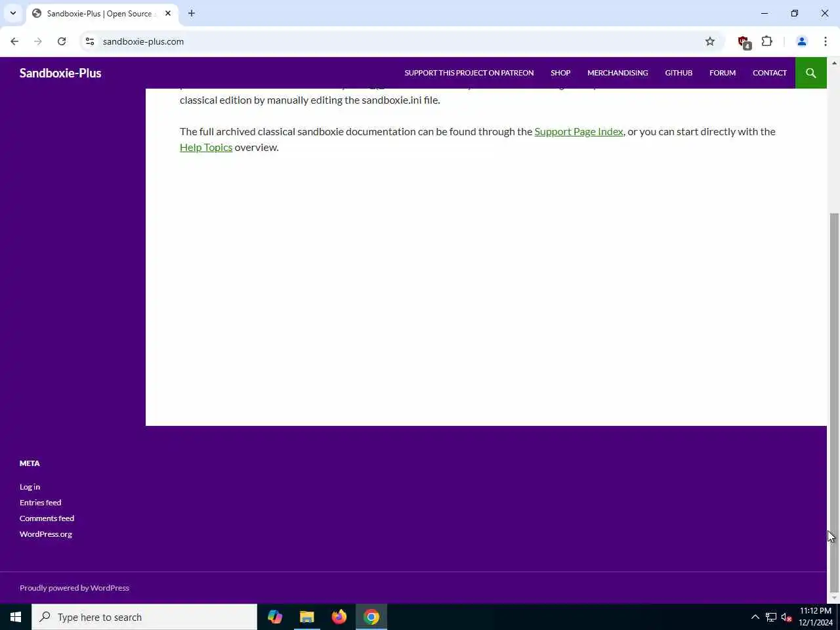Viewport: 840px width, 630px height.
Task: Open Firefox from the taskbar
Action: [339, 617]
